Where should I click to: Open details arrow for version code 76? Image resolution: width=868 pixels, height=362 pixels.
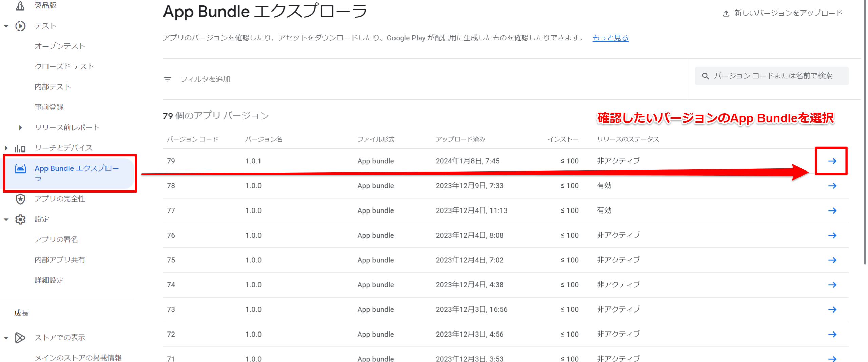[832, 235]
